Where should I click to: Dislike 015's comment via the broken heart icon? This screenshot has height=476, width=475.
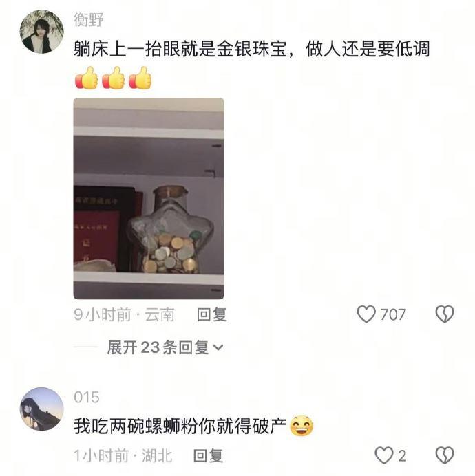point(445,455)
